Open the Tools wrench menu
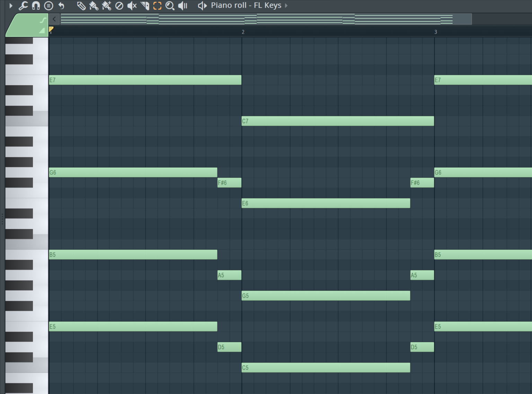This screenshot has height=394, width=532. click(x=23, y=6)
